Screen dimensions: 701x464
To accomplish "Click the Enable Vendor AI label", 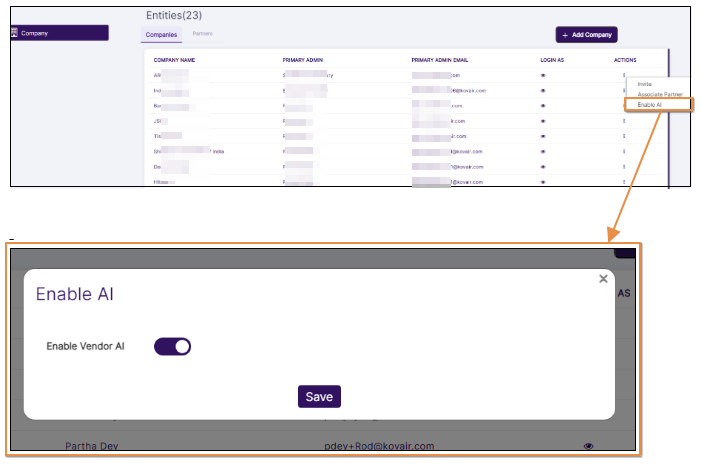I will [85, 346].
